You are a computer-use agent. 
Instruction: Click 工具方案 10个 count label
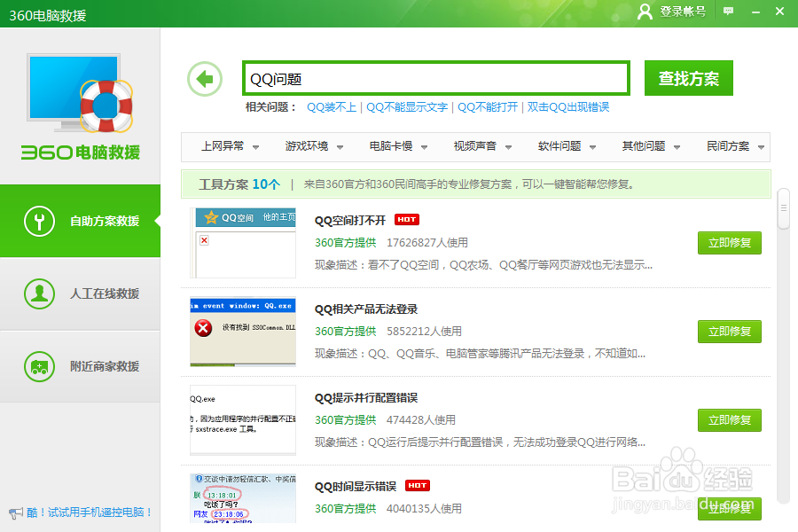click(239, 184)
